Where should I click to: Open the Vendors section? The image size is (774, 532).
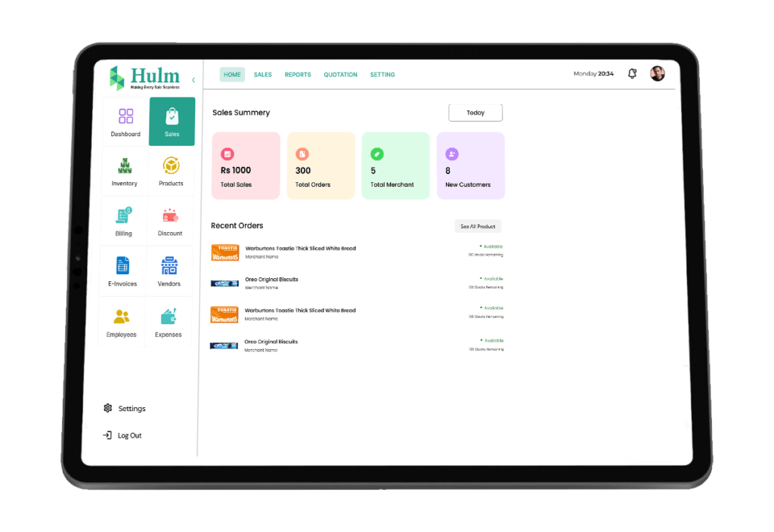169,271
